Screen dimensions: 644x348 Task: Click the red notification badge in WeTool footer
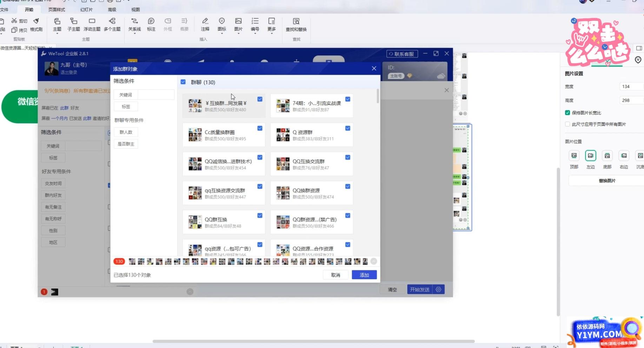pos(44,292)
